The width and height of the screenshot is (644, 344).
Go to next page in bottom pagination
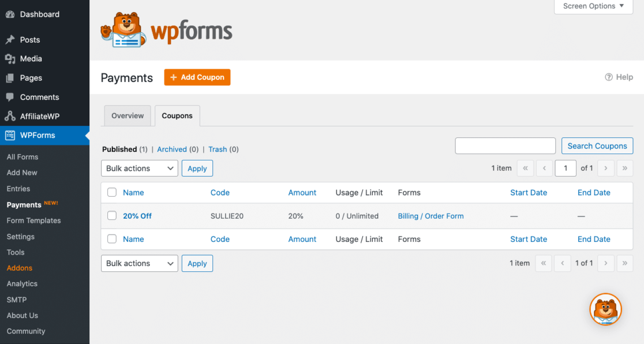(605, 263)
